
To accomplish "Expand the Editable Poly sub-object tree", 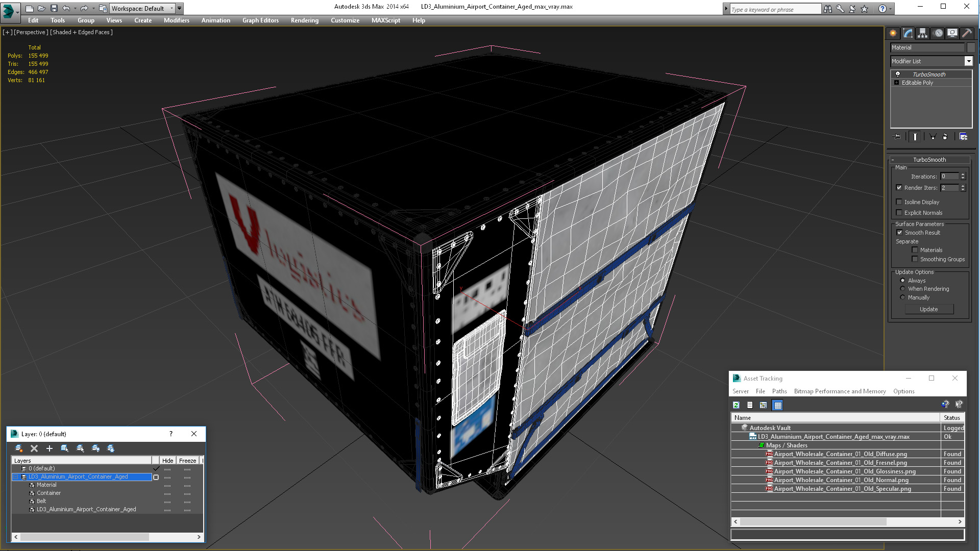I will click(x=897, y=83).
